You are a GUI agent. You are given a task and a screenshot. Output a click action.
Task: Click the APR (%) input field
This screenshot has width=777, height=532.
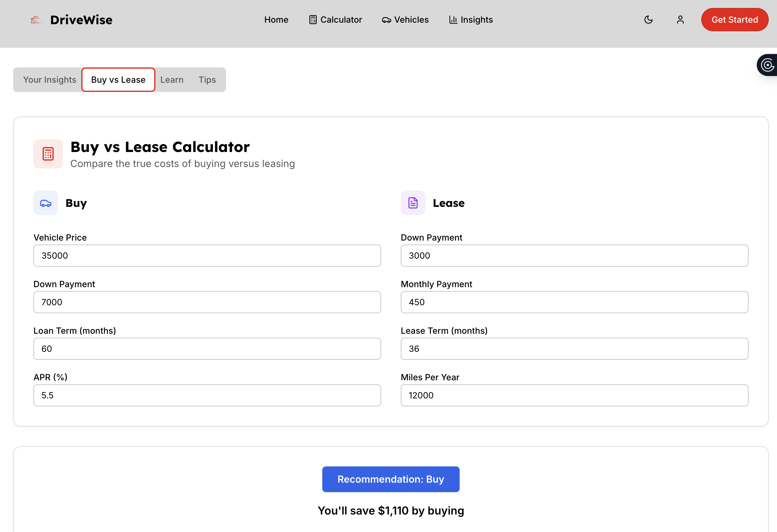tap(207, 395)
